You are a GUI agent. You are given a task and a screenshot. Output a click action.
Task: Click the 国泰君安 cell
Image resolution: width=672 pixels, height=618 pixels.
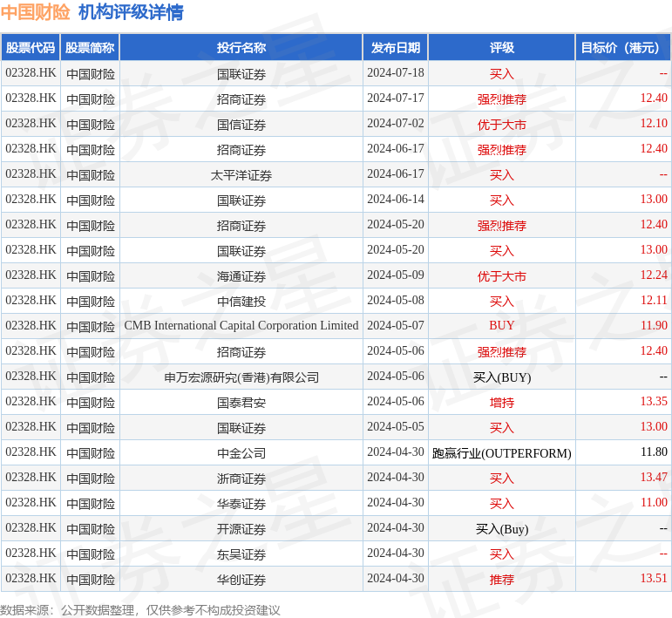(241, 403)
